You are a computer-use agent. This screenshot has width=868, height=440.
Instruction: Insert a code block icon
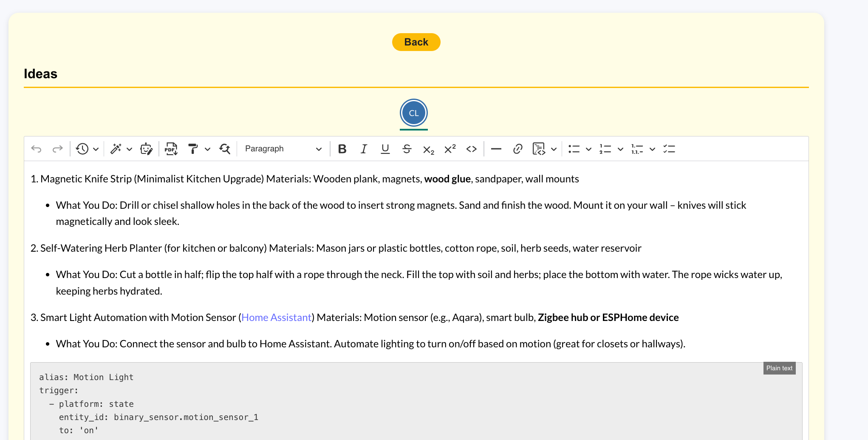pyautogui.click(x=539, y=149)
